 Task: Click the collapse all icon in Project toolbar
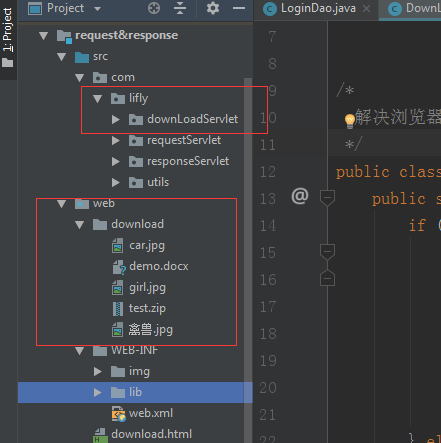[x=180, y=8]
